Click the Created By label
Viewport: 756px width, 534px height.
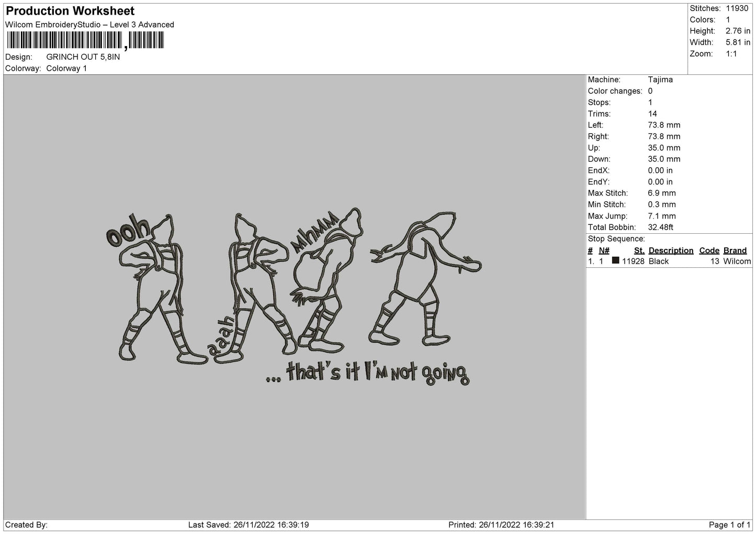click(x=26, y=525)
